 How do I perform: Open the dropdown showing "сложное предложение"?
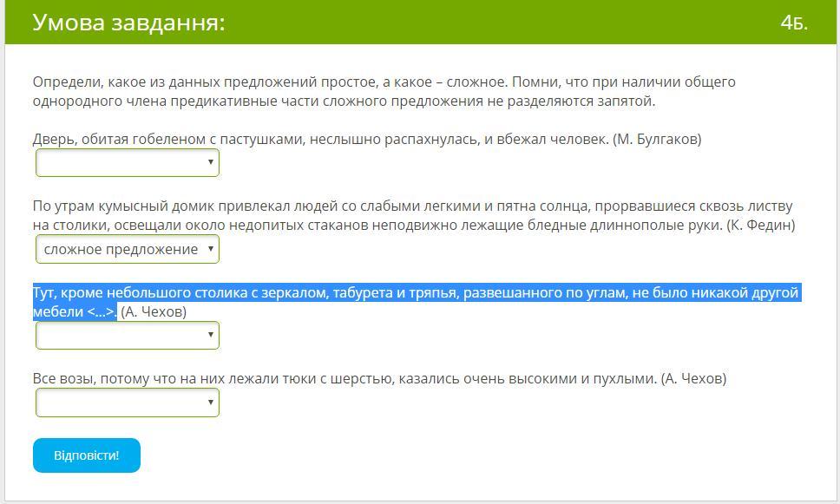point(127,249)
